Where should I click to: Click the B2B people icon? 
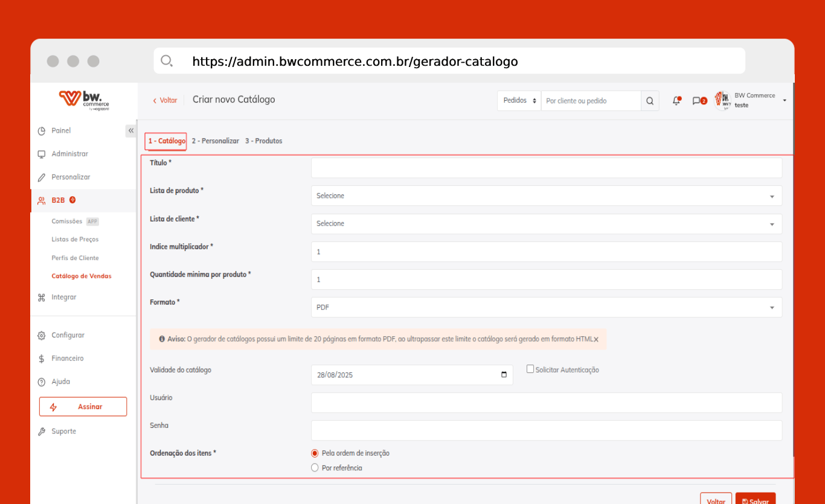(42, 200)
